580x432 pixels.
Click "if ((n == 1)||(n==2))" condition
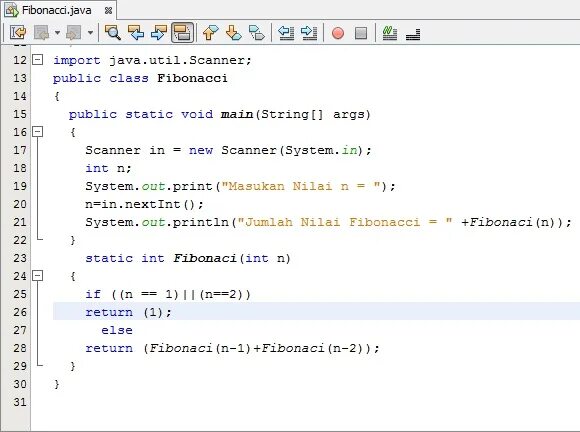168,294
